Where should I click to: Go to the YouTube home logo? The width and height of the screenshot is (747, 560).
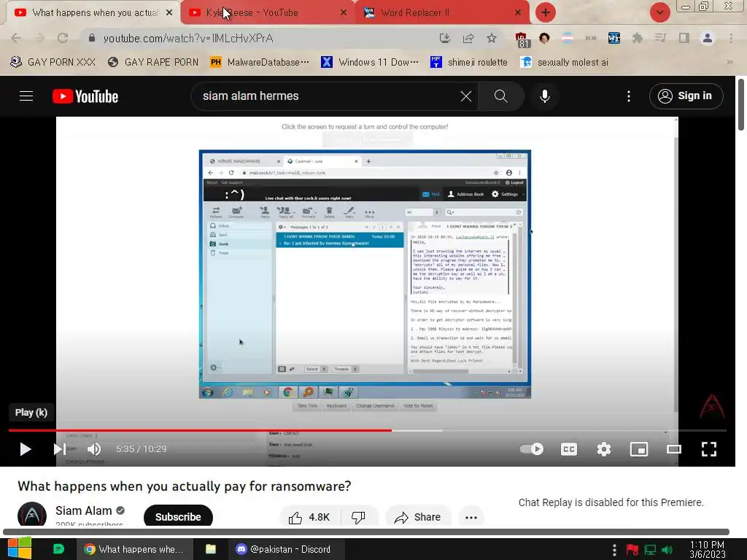[x=85, y=96]
